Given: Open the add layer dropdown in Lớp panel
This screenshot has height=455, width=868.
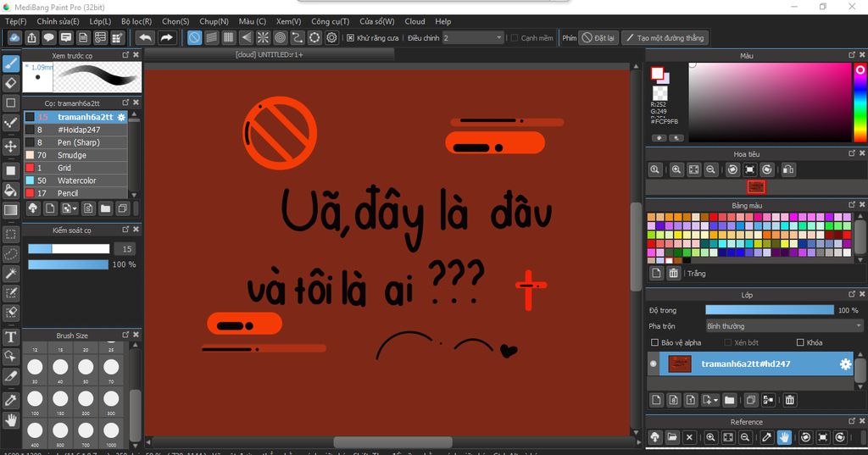Looking at the screenshot, I should pos(710,400).
